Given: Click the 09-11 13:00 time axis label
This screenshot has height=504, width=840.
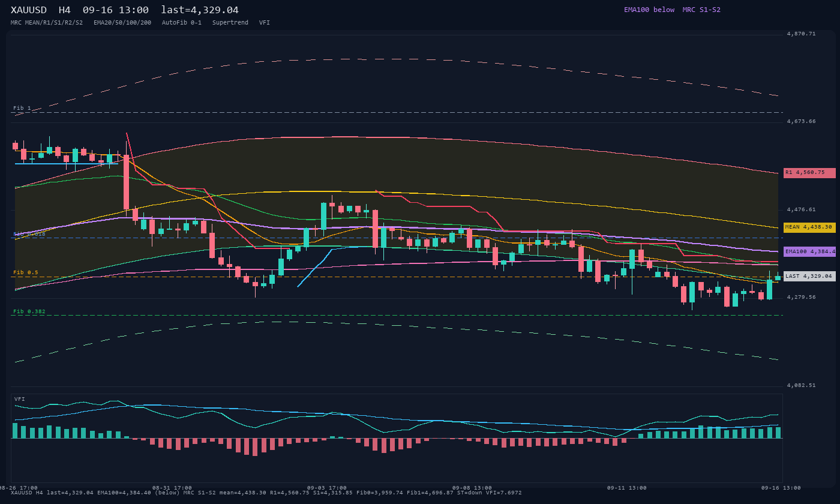Looking at the screenshot, I should 627,488.
